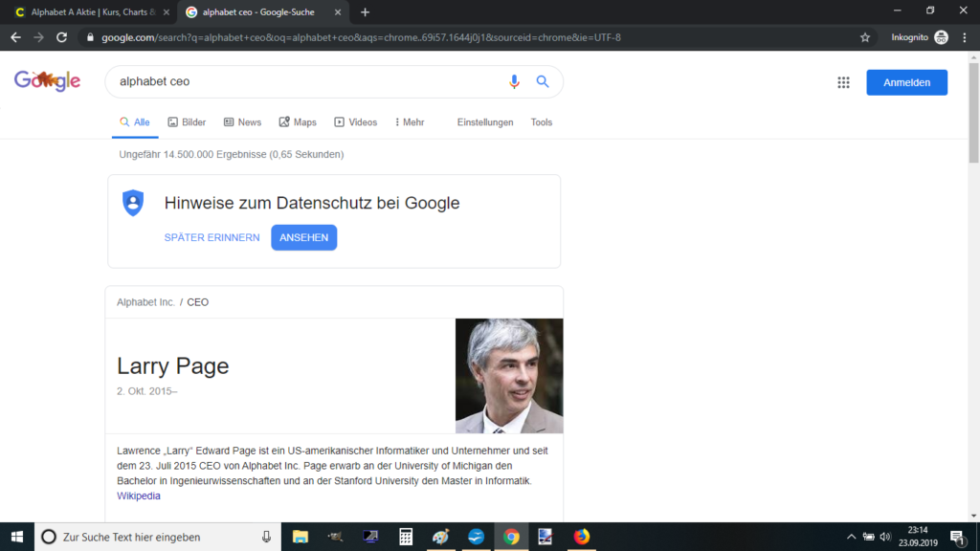Select the Alle results tab
The height and width of the screenshot is (551, 980).
coord(135,122)
